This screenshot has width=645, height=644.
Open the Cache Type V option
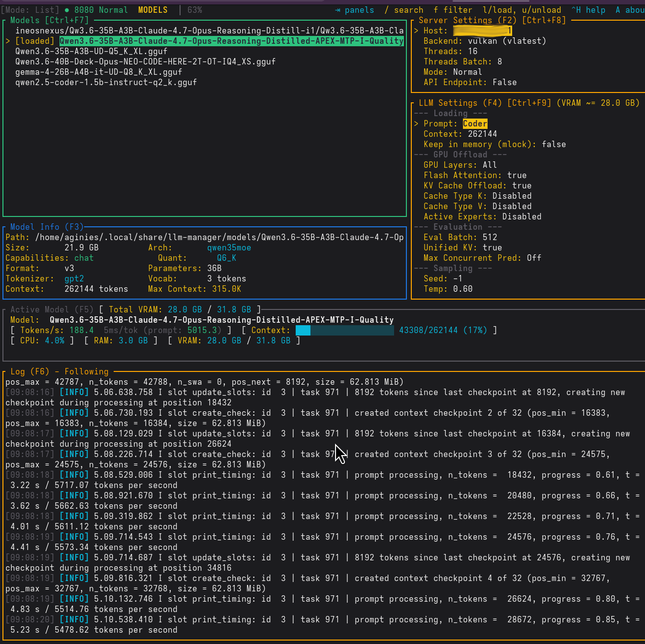pos(478,206)
